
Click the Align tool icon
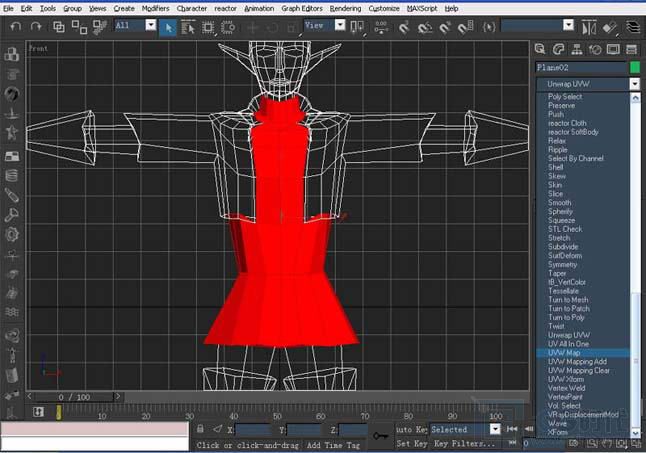[x=609, y=28]
